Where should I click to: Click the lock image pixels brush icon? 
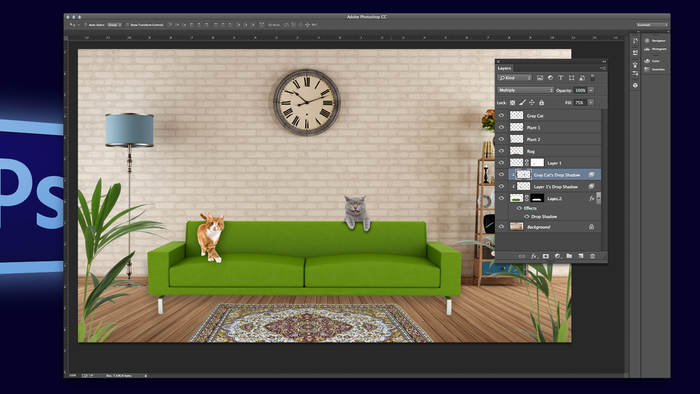pyautogui.click(x=522, y=103)
